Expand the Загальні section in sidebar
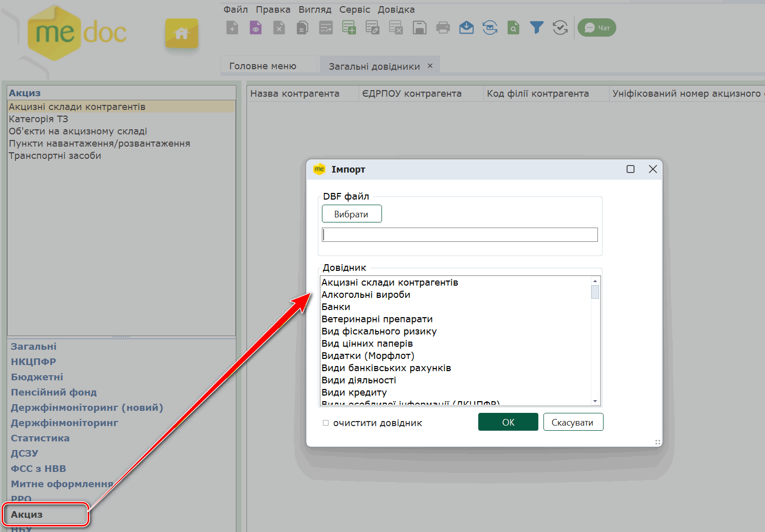This screenshot has width=765, height=532. pyautogui.click(x=34, y=347)
